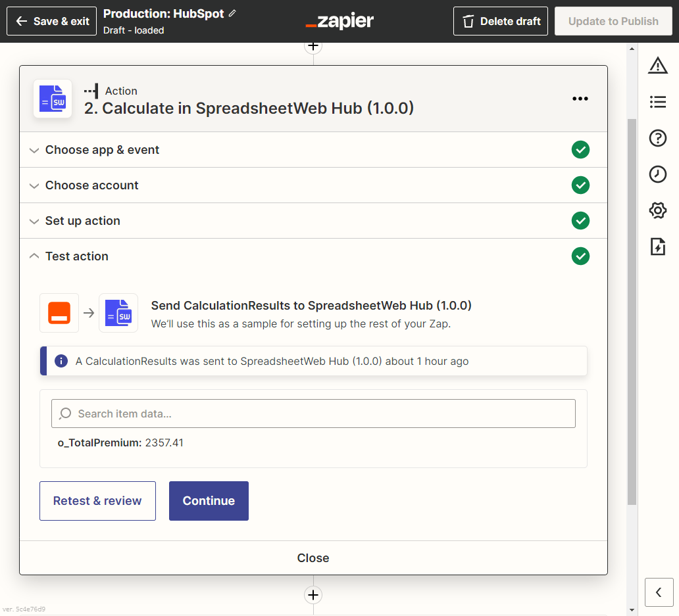
Task: Click the Retest & review button
Action: pos(97,501)
